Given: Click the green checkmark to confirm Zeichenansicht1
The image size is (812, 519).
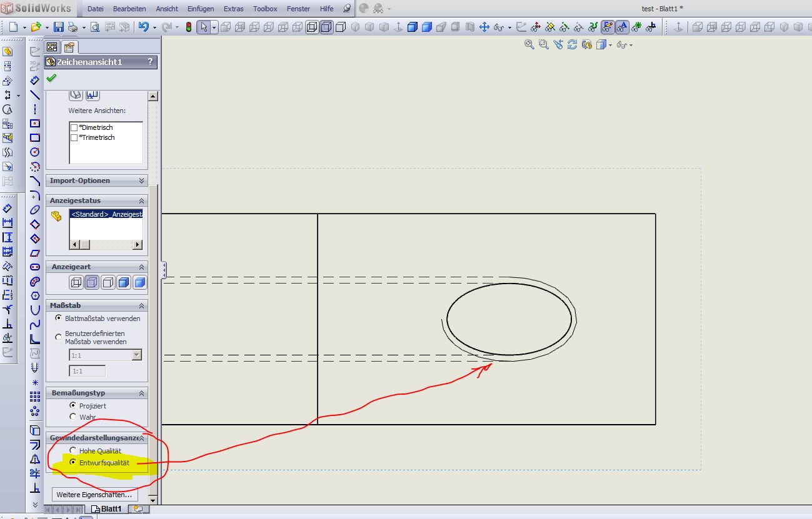Looking at the screenshot, I should [x=51, y=78].
